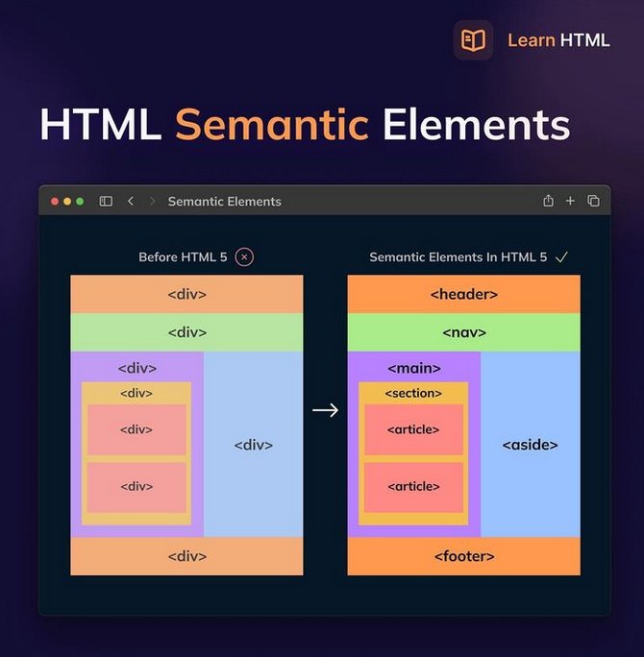Toggle the browser sidebar icon
Screen dimensions: 644x657
pyautogui.click(x=106, y=201)
